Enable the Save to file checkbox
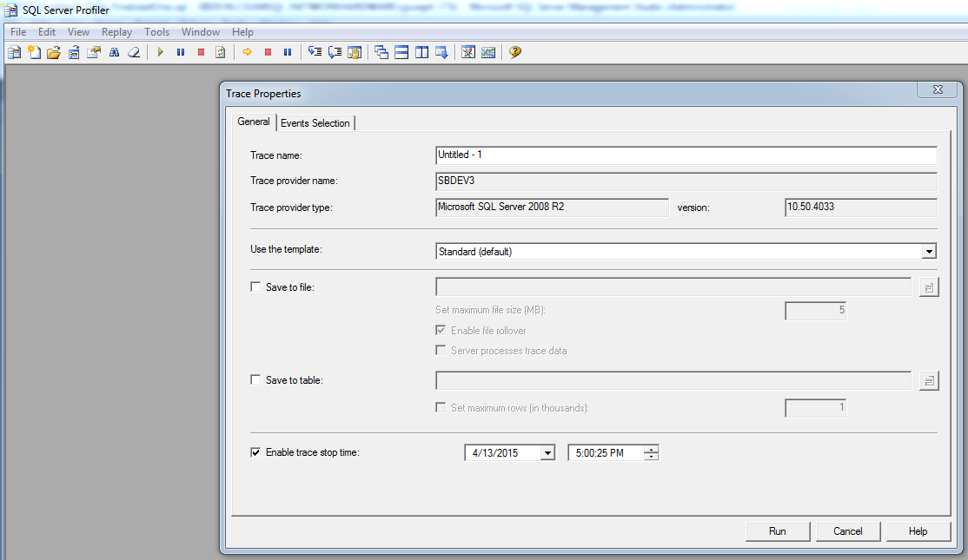The image size is (968, 560). 255,287
